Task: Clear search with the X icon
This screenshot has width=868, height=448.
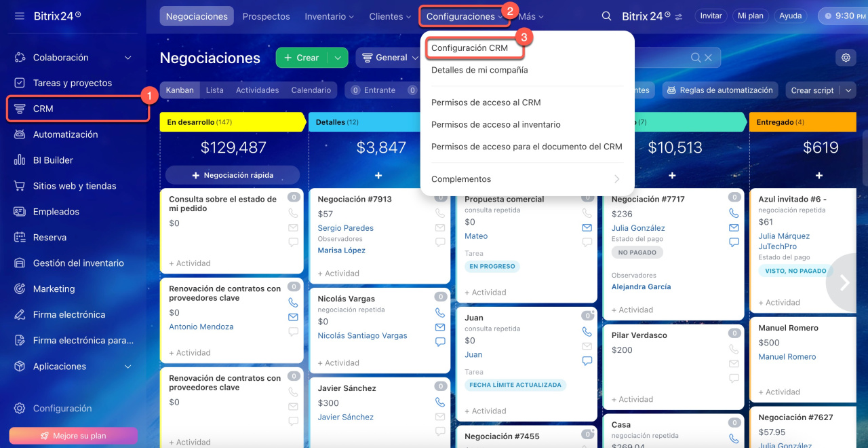Action: point(709,58)
